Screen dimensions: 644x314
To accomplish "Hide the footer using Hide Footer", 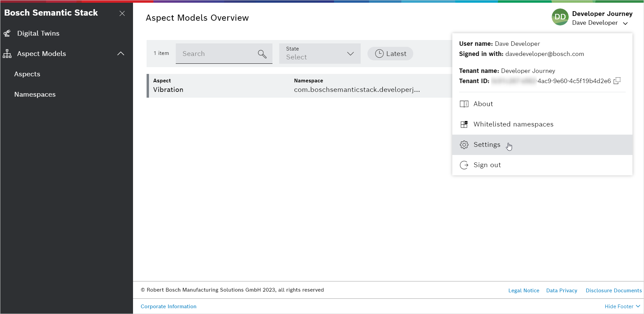I will click(622, 307).
